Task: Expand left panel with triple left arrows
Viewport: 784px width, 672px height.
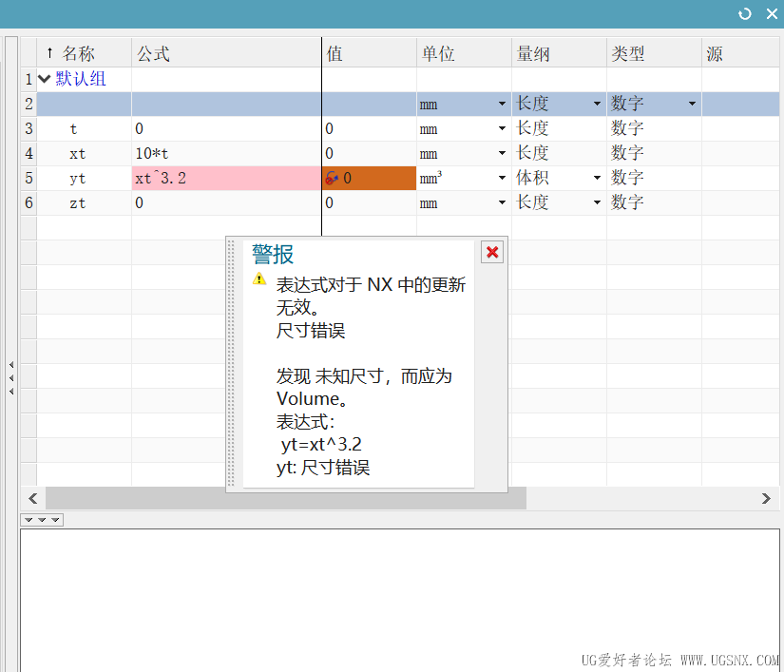Action: pos(11,378)
